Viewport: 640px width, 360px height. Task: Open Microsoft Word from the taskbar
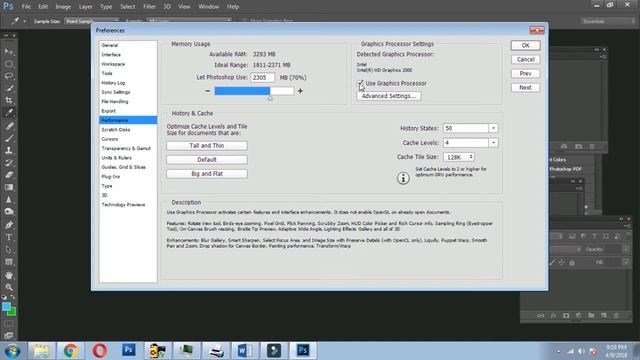click(x=244, y=351)
